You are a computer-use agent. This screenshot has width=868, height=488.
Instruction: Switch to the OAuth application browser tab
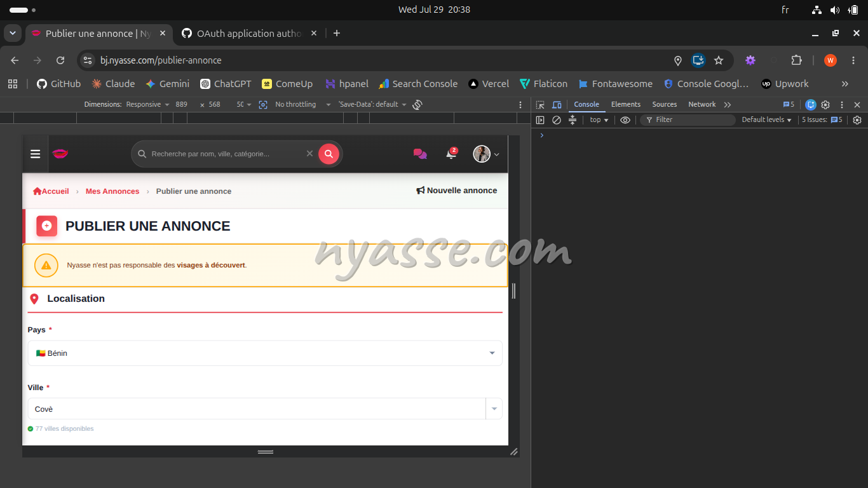tap(249, 33)
